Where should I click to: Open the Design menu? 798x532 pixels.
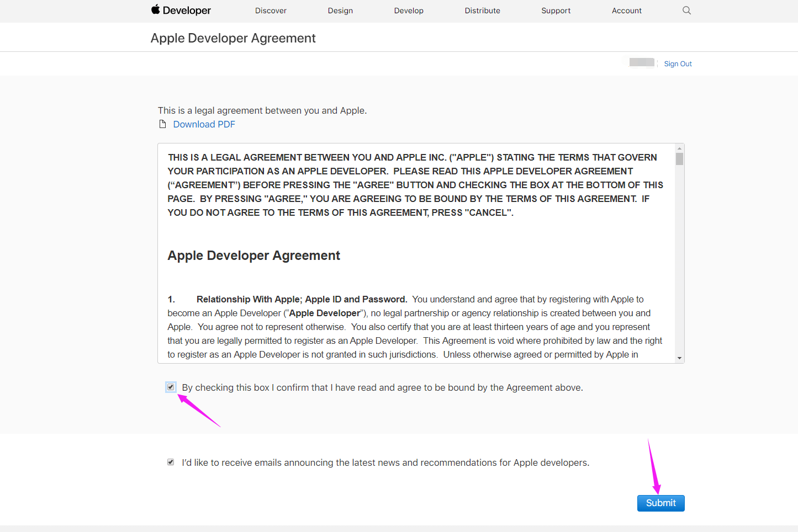pyautogui.click(x=340, y=10)
